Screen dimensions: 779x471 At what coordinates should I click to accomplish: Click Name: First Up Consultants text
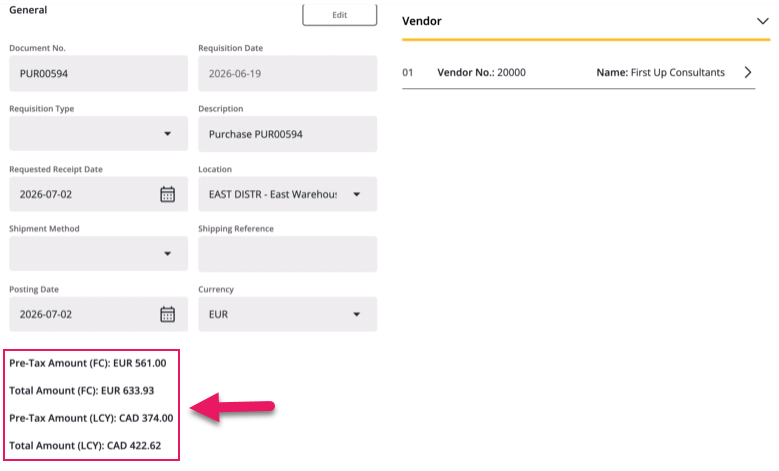tap(660, 73)
